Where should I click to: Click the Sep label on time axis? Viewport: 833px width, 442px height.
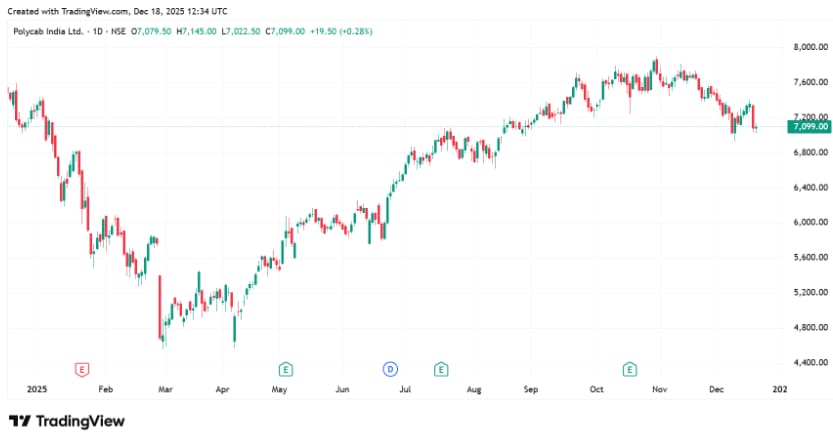pyautogui.click(x=531, y=389)
